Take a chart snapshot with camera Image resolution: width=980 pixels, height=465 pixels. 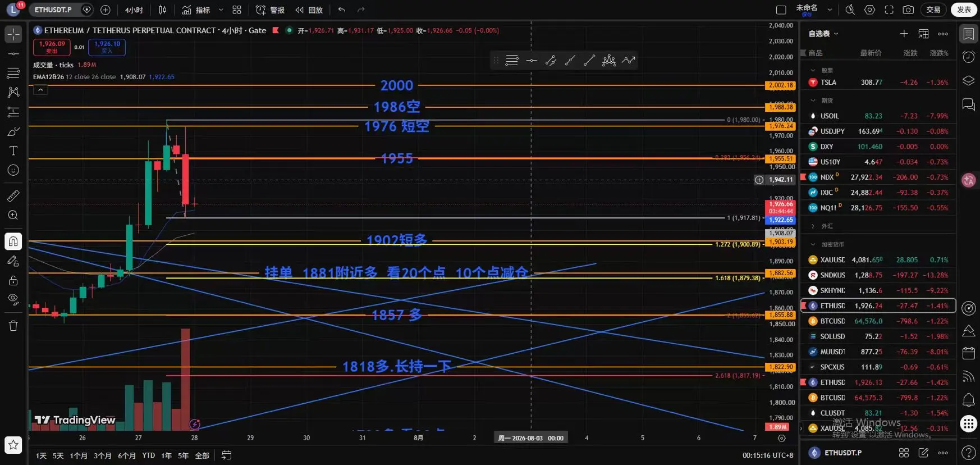tap(908, 10)
